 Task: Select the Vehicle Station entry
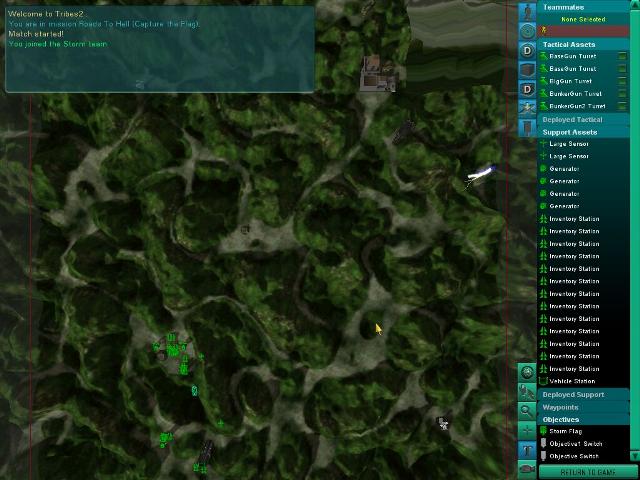point(583,381)
